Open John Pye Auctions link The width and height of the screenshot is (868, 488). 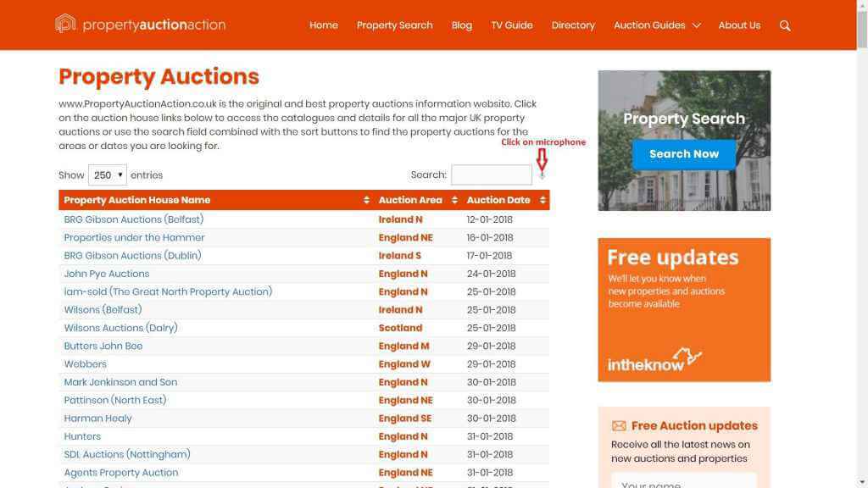106,274
